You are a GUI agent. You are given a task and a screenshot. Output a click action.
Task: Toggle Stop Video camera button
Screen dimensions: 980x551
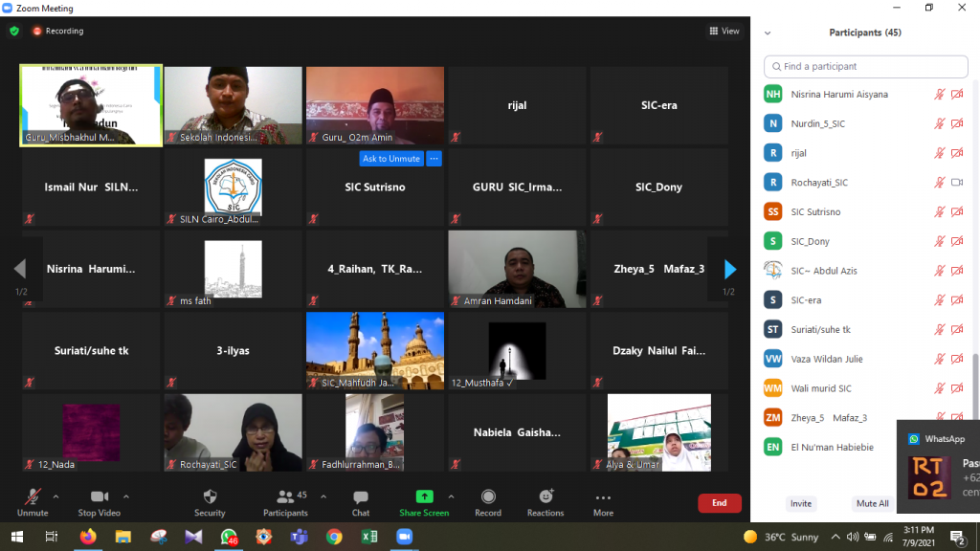(99, 496)
